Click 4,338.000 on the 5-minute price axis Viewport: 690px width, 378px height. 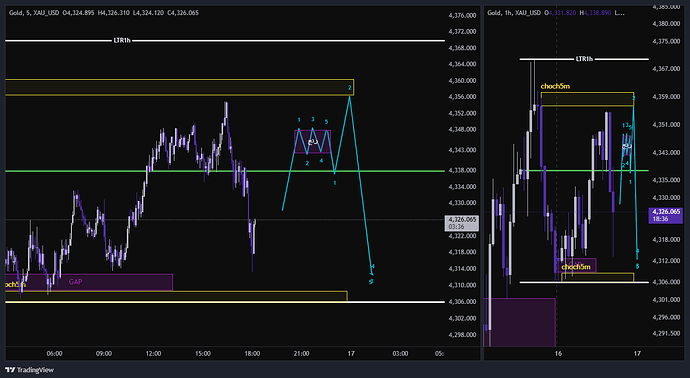pyautogui.click(x=462, y=170)
